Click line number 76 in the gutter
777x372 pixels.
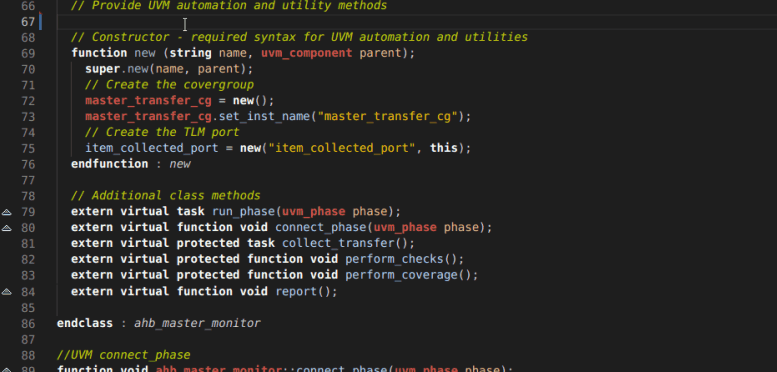(28, 164)
